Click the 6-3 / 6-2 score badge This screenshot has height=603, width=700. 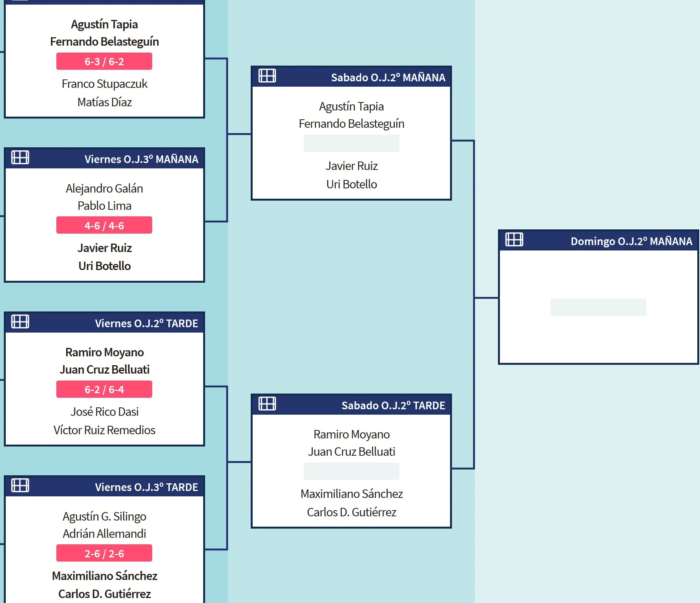point(104,61)
